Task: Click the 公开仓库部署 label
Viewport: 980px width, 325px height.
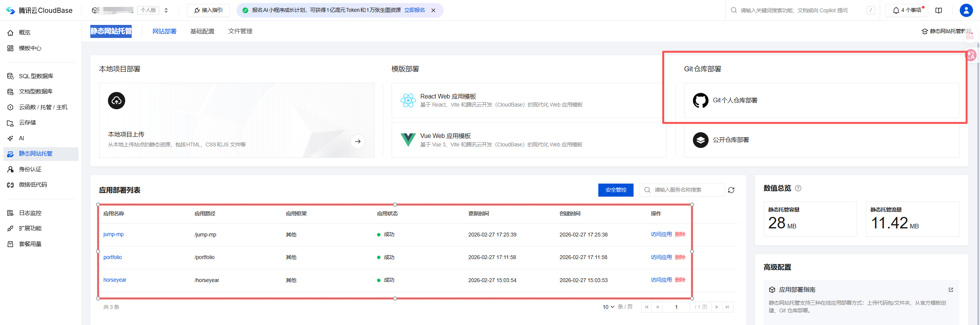Action: point(731,140)
